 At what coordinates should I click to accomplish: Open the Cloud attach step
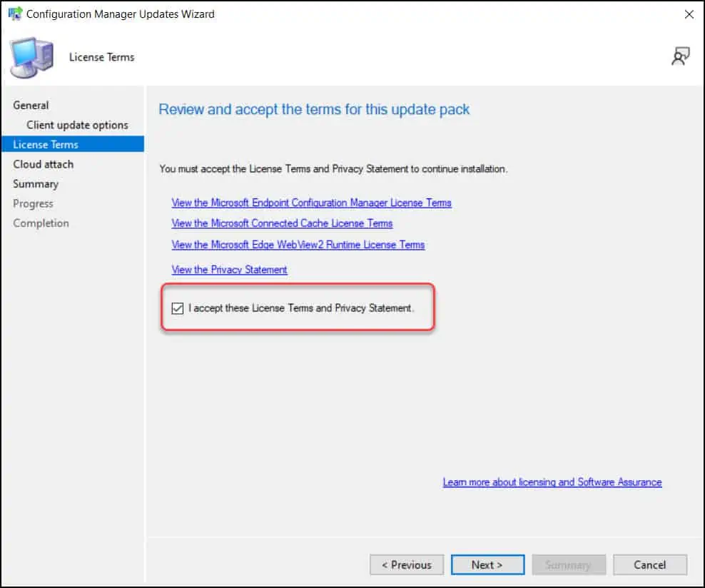point(43,164)
